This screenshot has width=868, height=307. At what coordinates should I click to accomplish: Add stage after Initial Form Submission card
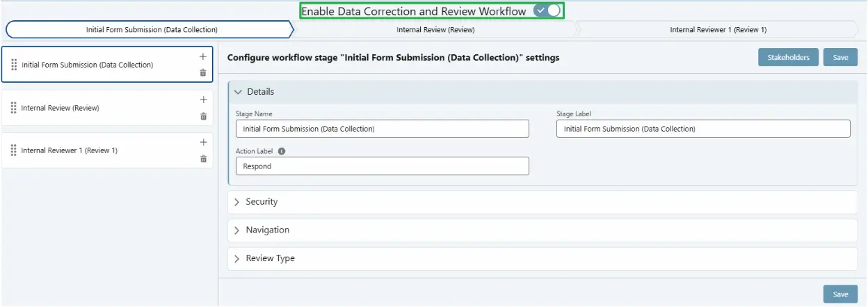tap(203, 56)
